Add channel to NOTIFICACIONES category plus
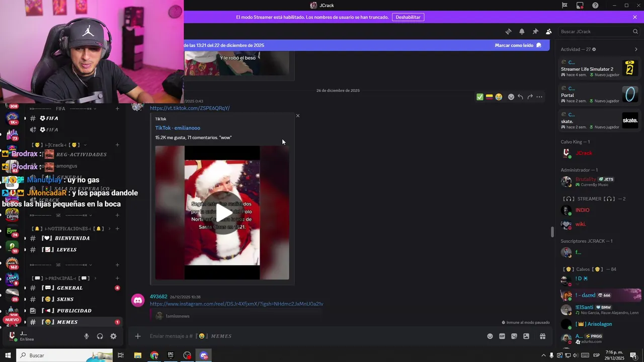This screenshot has width=644, height=362. (x=117, y=229)
